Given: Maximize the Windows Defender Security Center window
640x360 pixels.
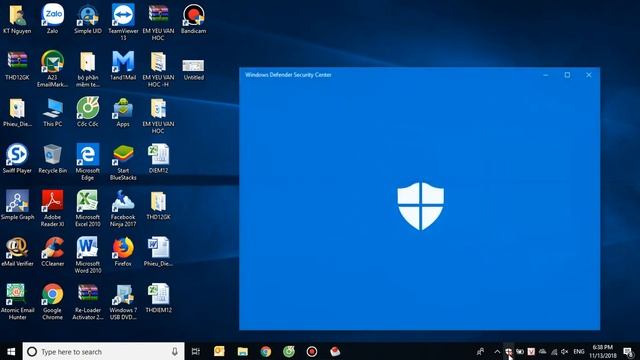Looking at the screenshot, I should coord(567,75).
